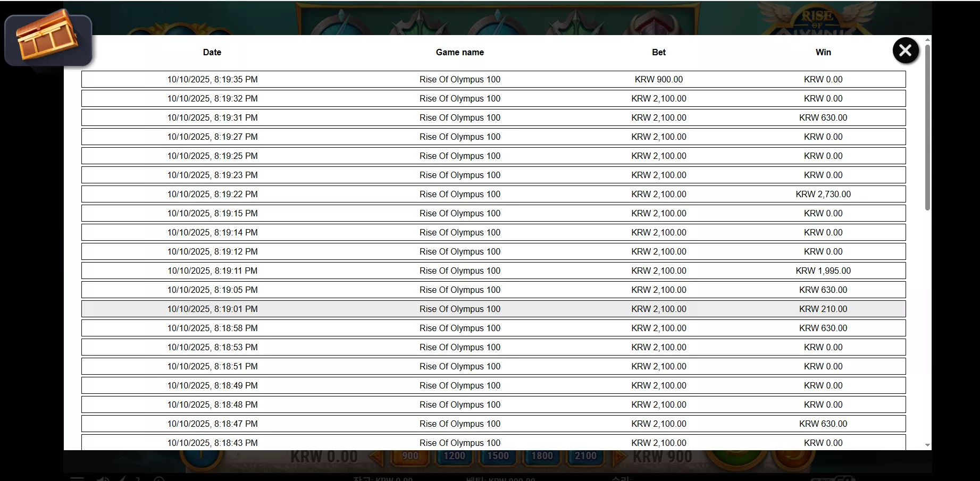The width and height of the screenshot is (980, 481).
Task: Open the 8:19:32 PM history entry date
Action: point(213,98)
